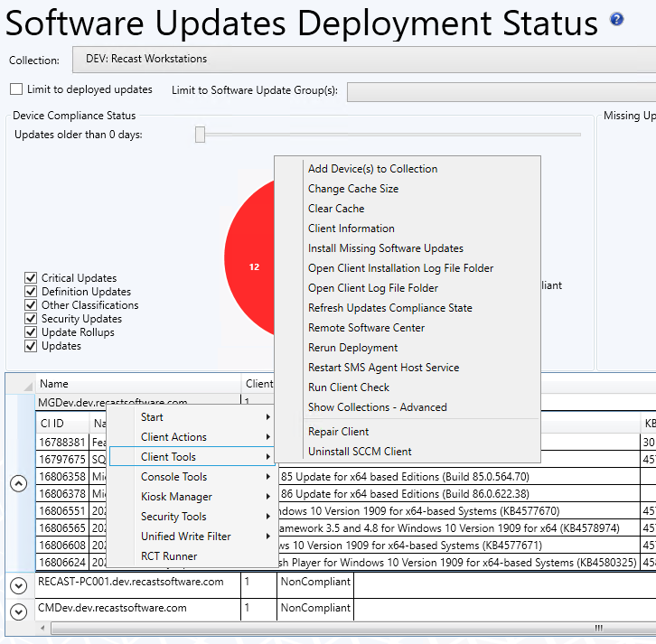Choose Refresh Updates Compliance State

[x=408, y=308]
